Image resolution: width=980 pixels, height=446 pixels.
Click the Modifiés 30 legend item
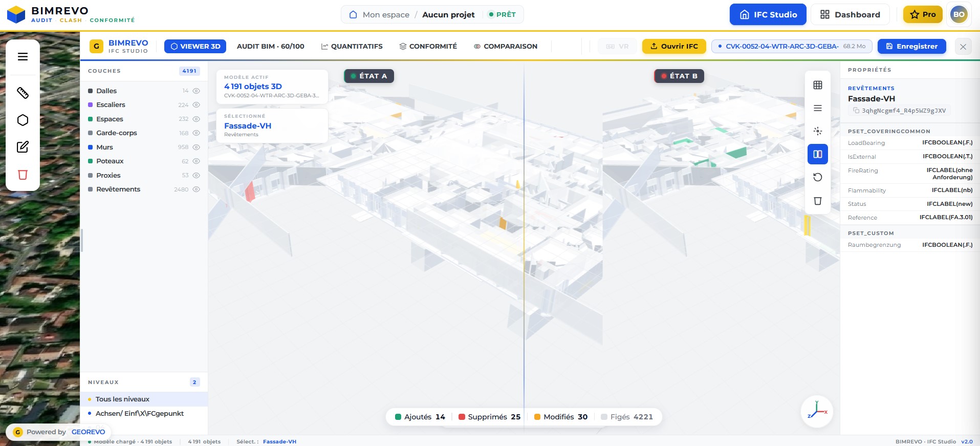point(560,417)
